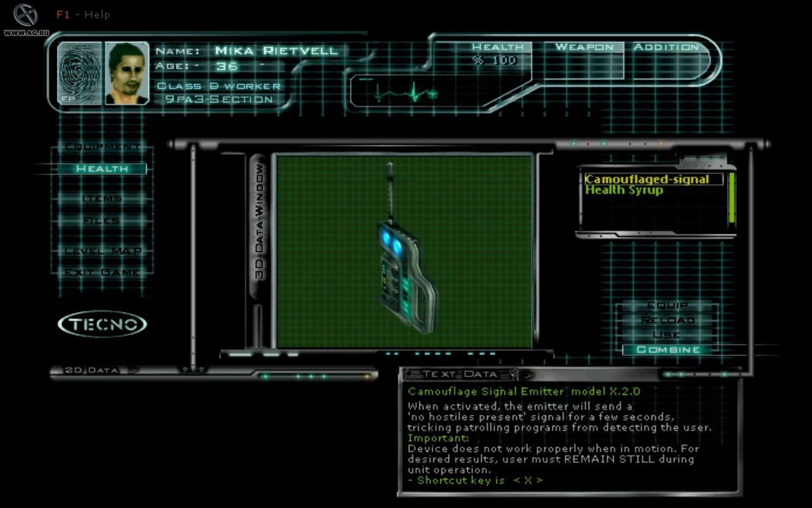Open the Files menu section
The width and height of the screenshot is (812, 508).
102,221
